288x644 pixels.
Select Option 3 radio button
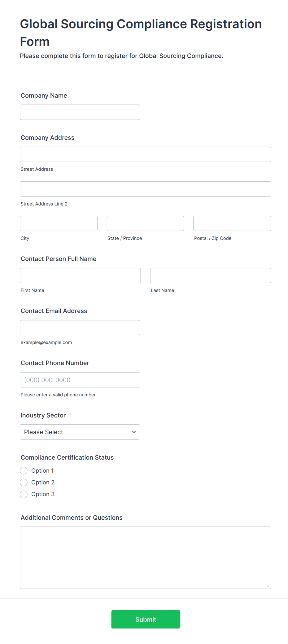point(24,494)
